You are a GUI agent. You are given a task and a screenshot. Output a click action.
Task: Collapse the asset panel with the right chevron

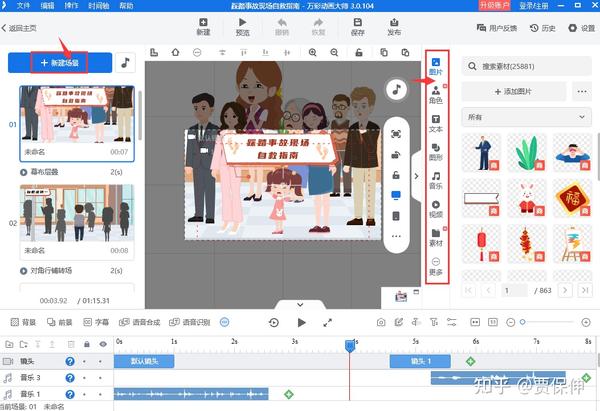tap(417, 176)
